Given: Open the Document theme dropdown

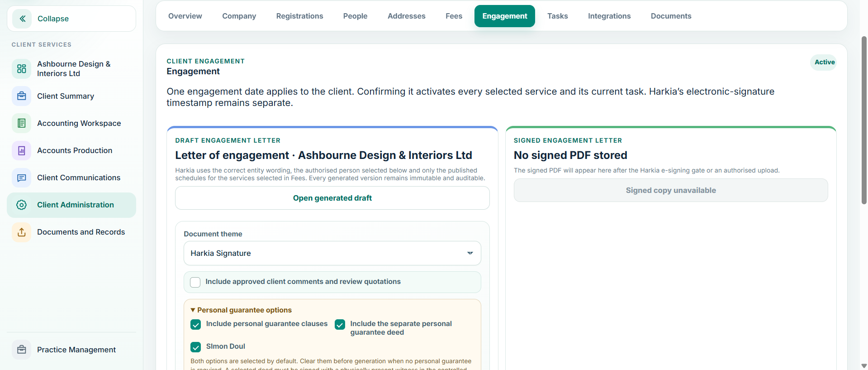Looking at the screenshot, I should pyautogui.click(x=332, y=253).
